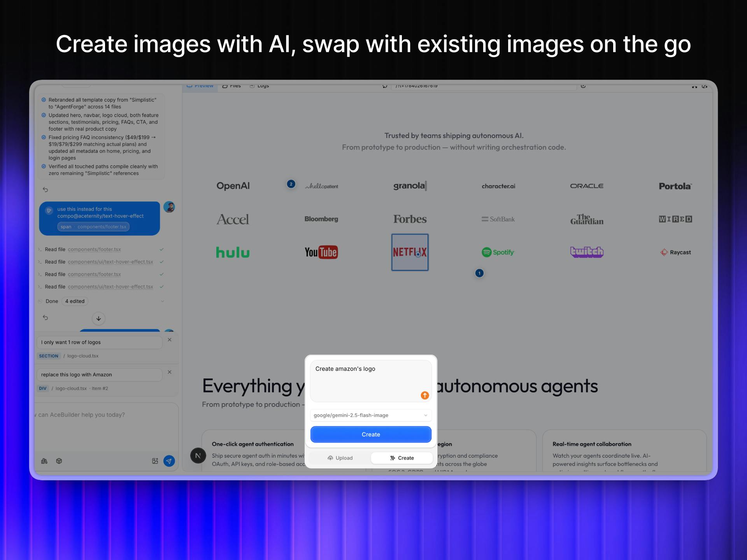Viewport: 747px width, 560px height.
Task: Select the Portola logo
Action: coord(675,186)
